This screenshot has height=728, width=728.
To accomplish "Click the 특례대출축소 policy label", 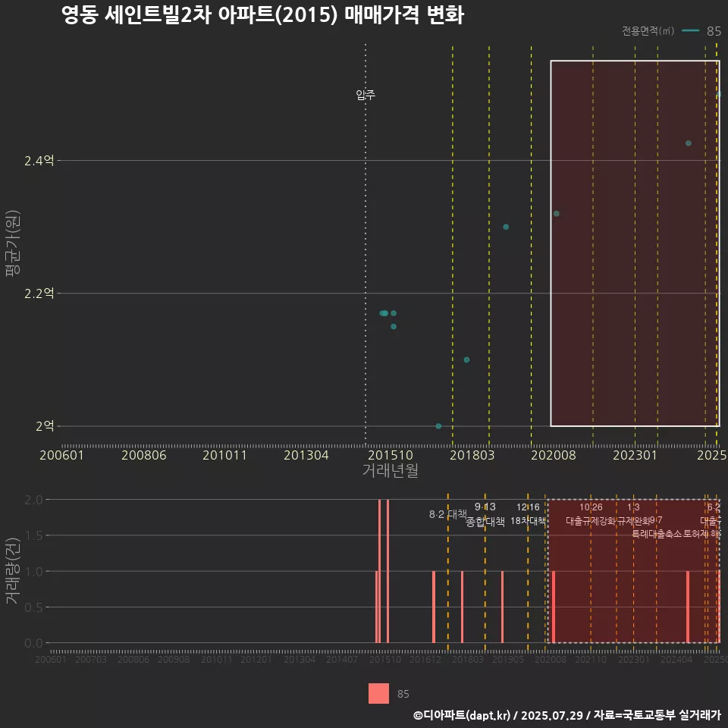I will [657, 534].
